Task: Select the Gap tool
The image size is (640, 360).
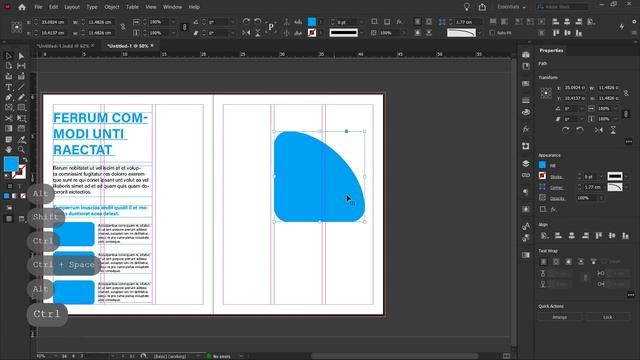Action: coord(21,66)
